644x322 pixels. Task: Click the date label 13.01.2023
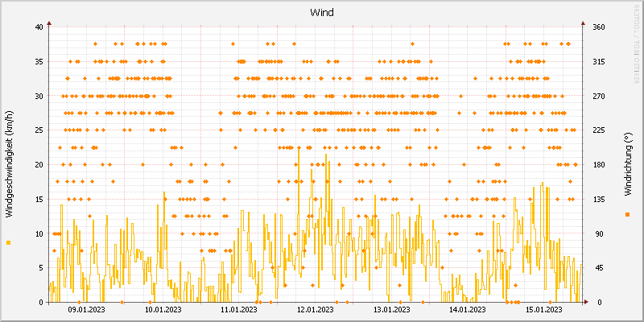(391, 309)
